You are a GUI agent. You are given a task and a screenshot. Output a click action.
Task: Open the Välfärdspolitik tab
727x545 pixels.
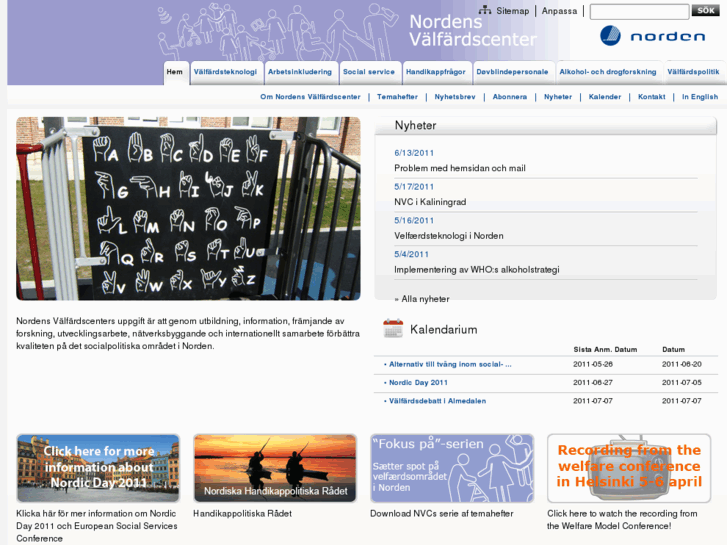pyautogui.click(x=694, y=72)
